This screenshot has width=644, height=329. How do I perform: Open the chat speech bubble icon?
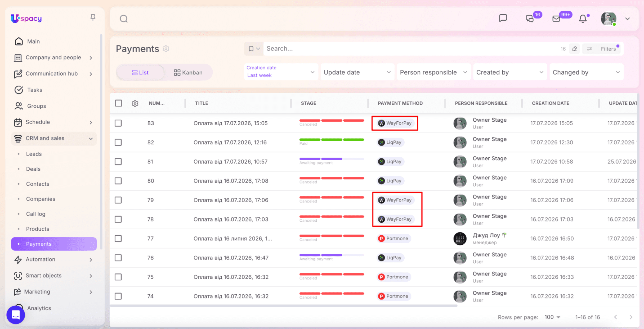pyautogui.click(x=503, y=18)
